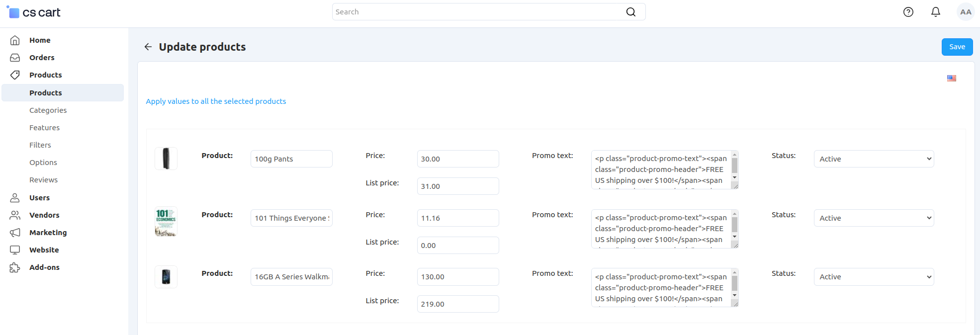980x335 pixels.
Task: Open the AA user avatar menu
Action: click(966, 12)
